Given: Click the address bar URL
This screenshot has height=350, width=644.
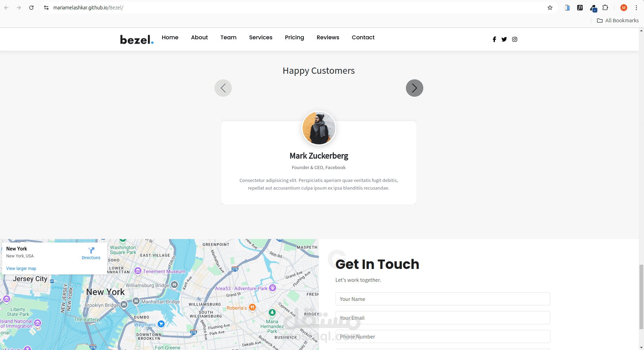Looking at the screenshot, I should [x=88, y=8].
